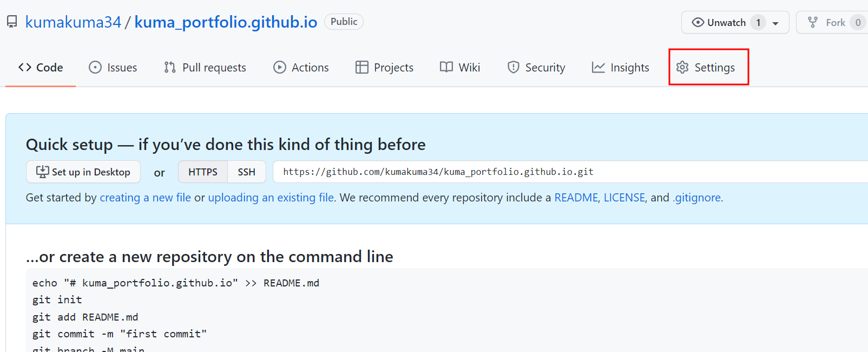
Task: Open the Actions tab
Action: 301,67
